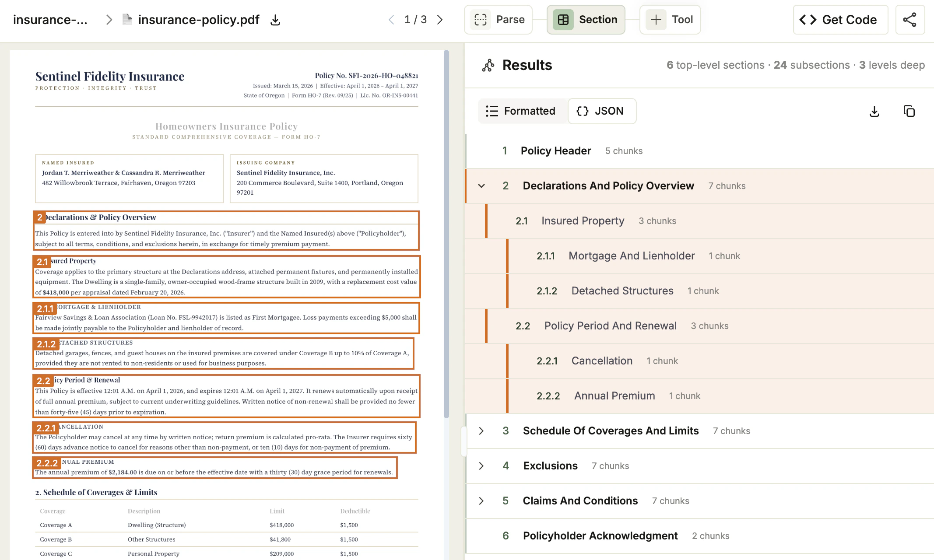This screenshot has width=934, height=560.
Task: Go to the previous PDF page
Action: coord(391,20)
